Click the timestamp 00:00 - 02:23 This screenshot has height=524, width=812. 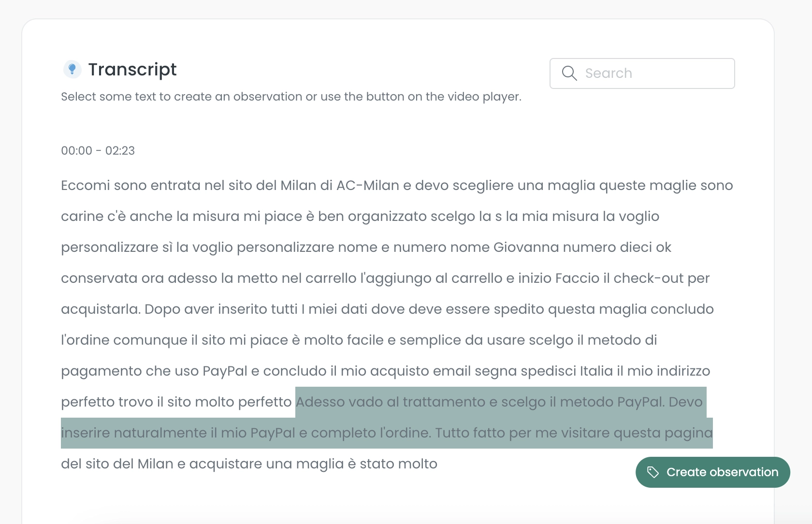(97, 150)
